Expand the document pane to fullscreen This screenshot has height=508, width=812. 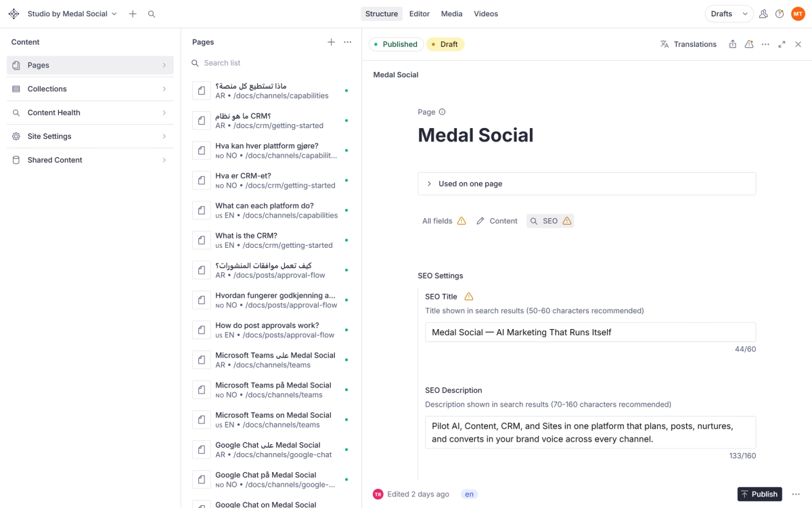(x=782, y=44)
